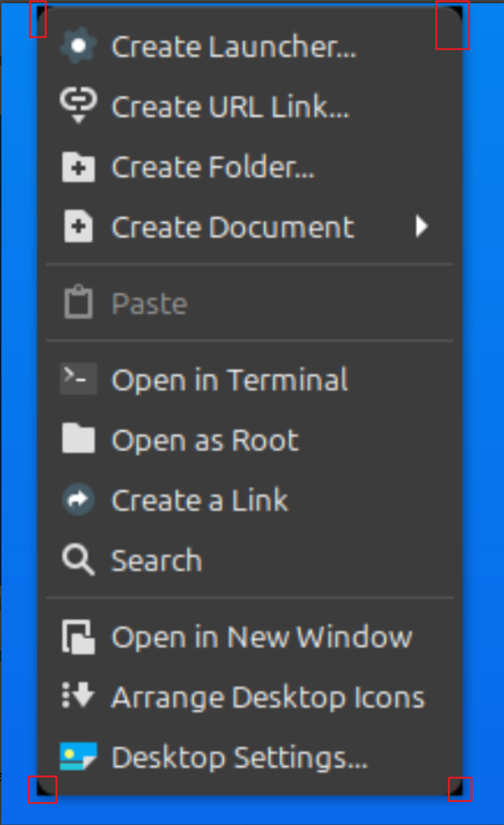Screen dimensions: 504x825
Task: Click the Arrange Desktop Icons text label
Action: 268,697
